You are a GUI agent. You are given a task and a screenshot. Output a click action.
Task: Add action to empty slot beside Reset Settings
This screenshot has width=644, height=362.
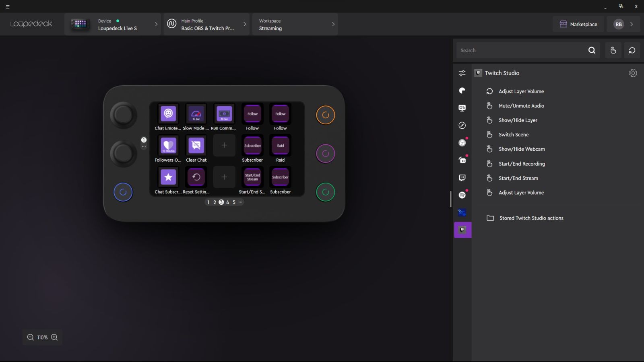pyautogui.click(x=224, y=177)
